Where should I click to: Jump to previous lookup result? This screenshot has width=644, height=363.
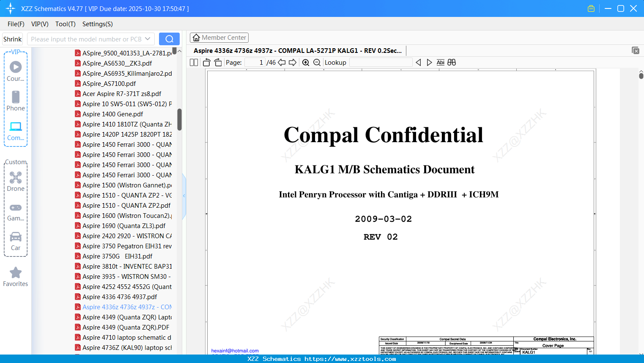(x=418, y=63)
